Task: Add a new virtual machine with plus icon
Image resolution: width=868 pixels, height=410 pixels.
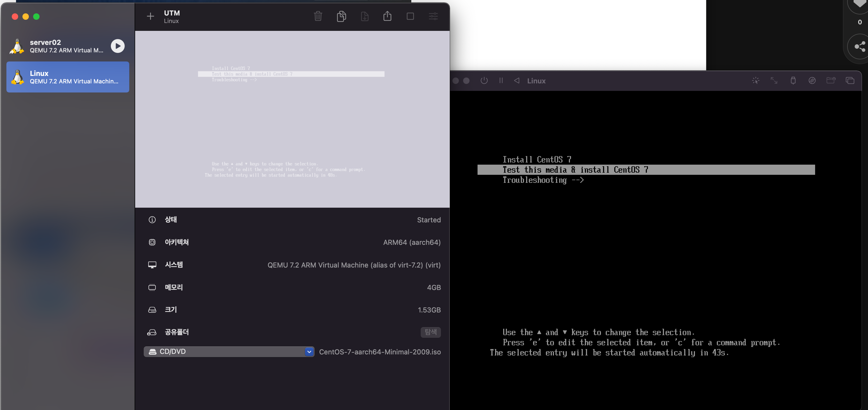Action: pos(150,16)
